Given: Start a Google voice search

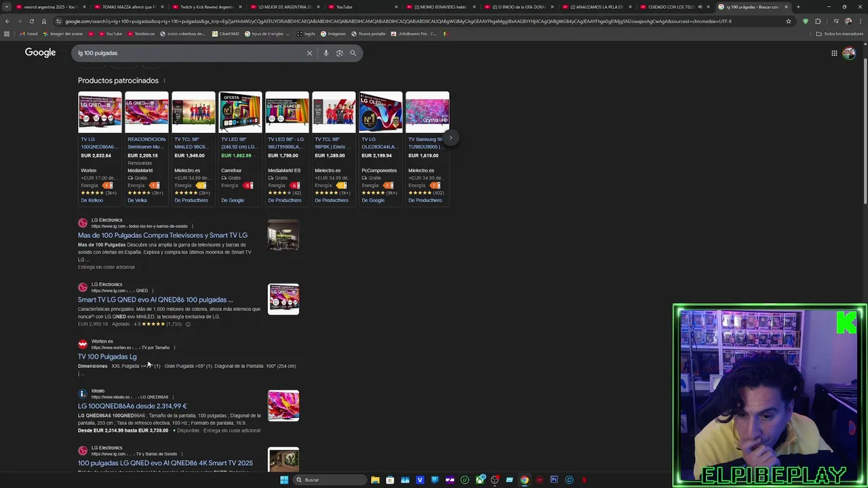Looking at the screenshot, I should 326,53.
